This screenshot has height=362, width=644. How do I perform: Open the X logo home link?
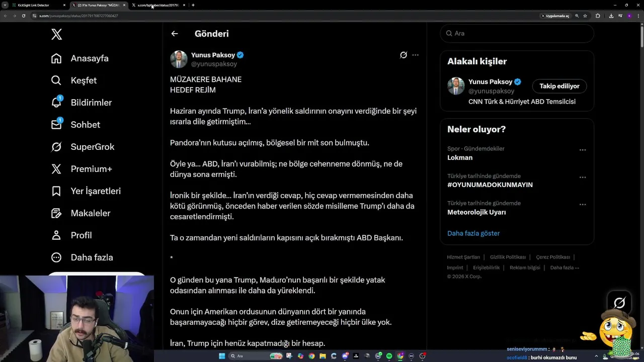56,34
